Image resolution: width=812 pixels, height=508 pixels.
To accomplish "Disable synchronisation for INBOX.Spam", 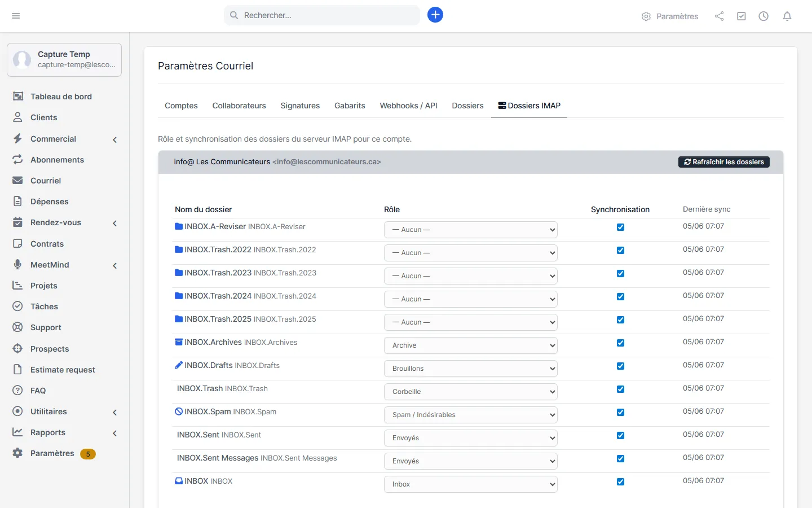I will click(620, 412).
